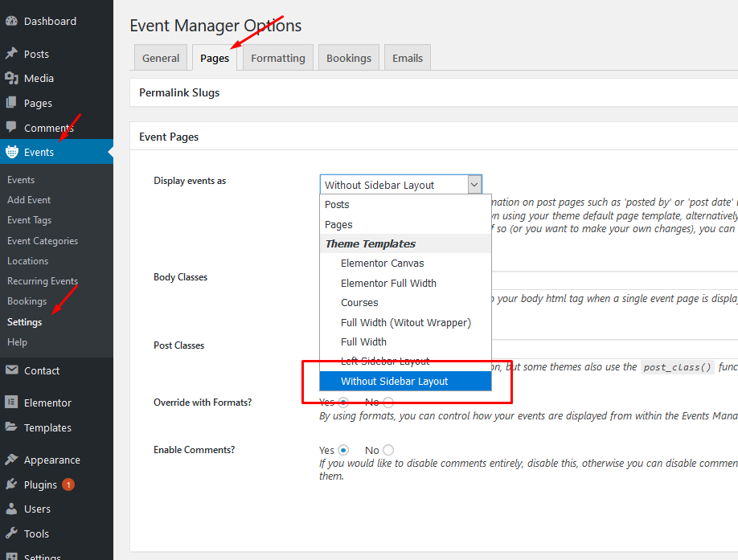Open the Bookings tab
Viewport: 738px width, 560px height.
pyautogui.click(x=349, y=58)
